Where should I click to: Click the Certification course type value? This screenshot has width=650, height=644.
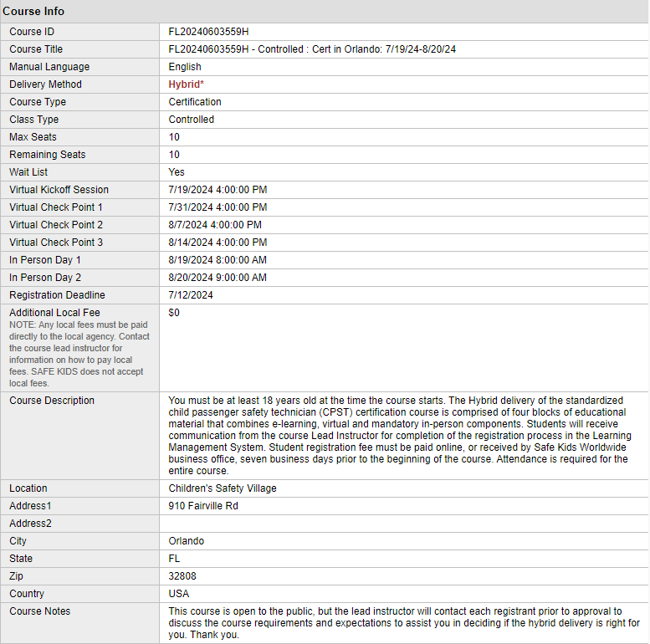pos(195,102)
